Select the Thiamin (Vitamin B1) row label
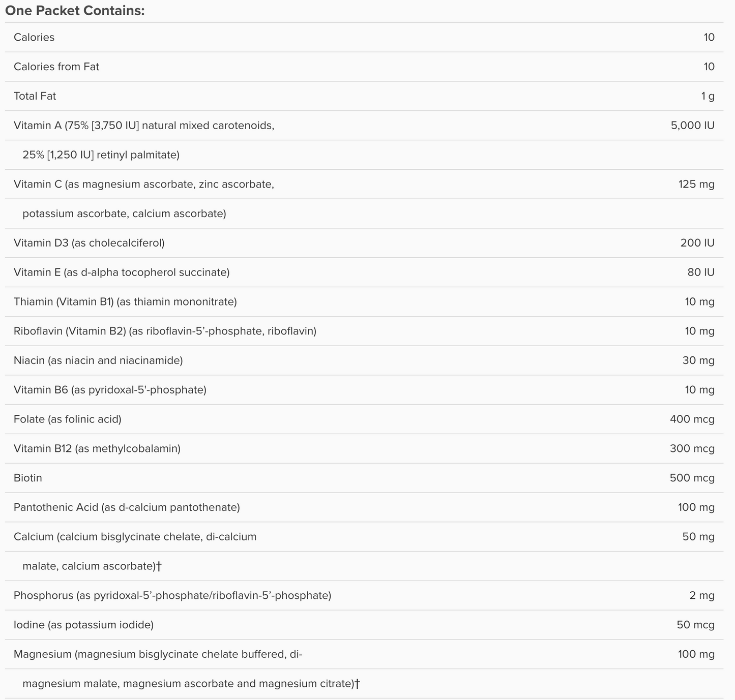The width and height of the screenshot is (735, 700). pyautogui.click(x=125, y=302)
